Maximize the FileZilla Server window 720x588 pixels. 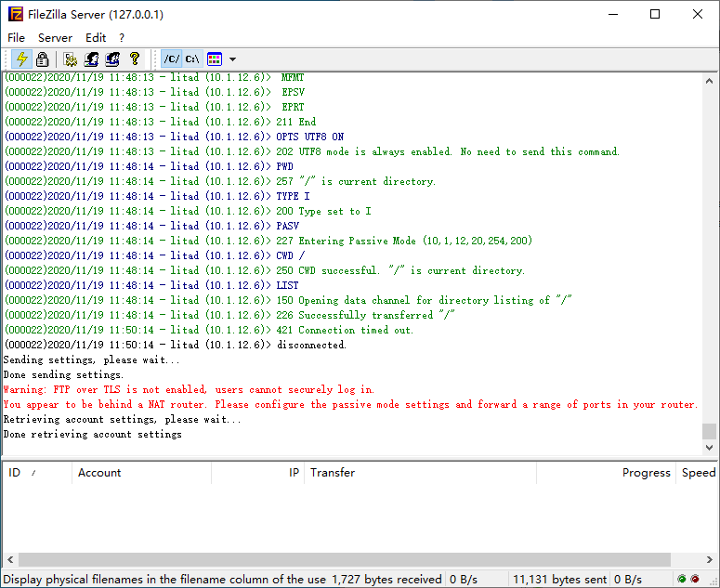tap(655, 14)
